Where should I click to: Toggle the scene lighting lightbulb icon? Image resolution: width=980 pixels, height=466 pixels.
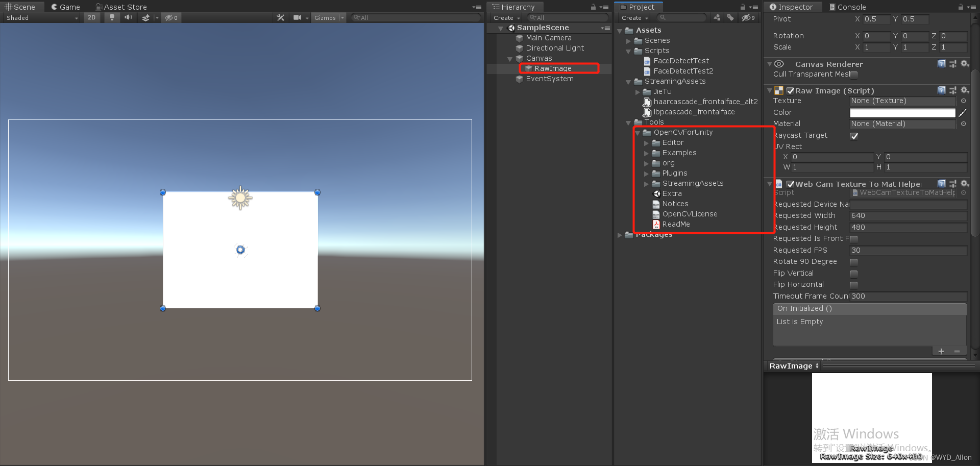pyautogui.click(x=112, y=17)
